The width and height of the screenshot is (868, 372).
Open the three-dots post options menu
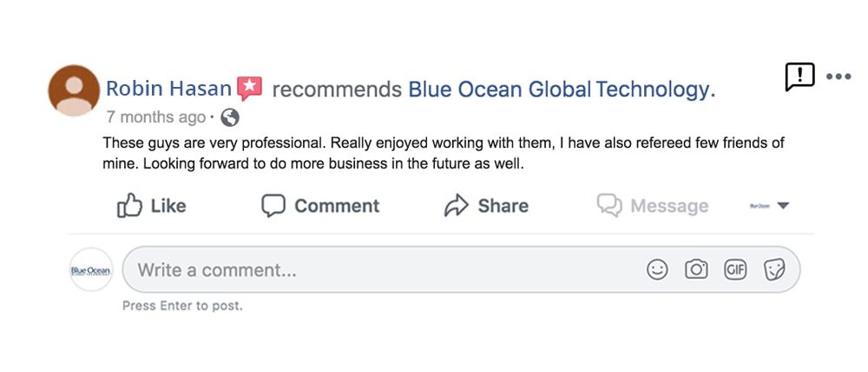(838, 76)
